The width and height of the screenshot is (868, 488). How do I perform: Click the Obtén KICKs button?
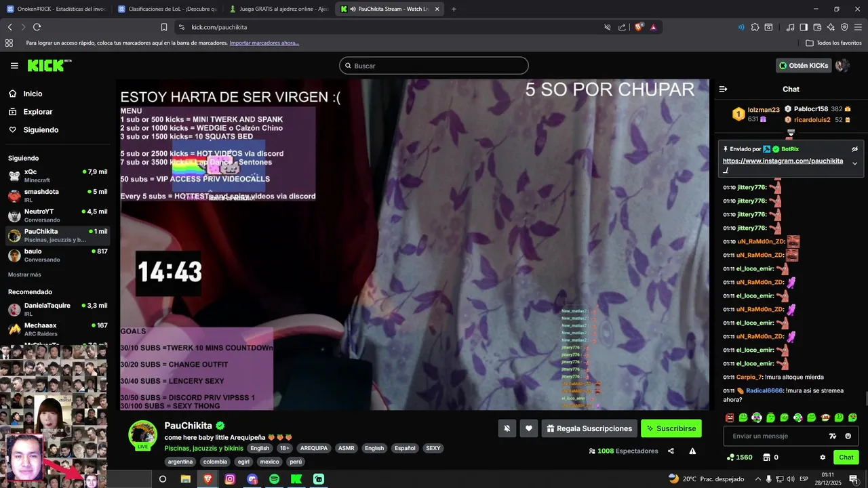[804, 66]
